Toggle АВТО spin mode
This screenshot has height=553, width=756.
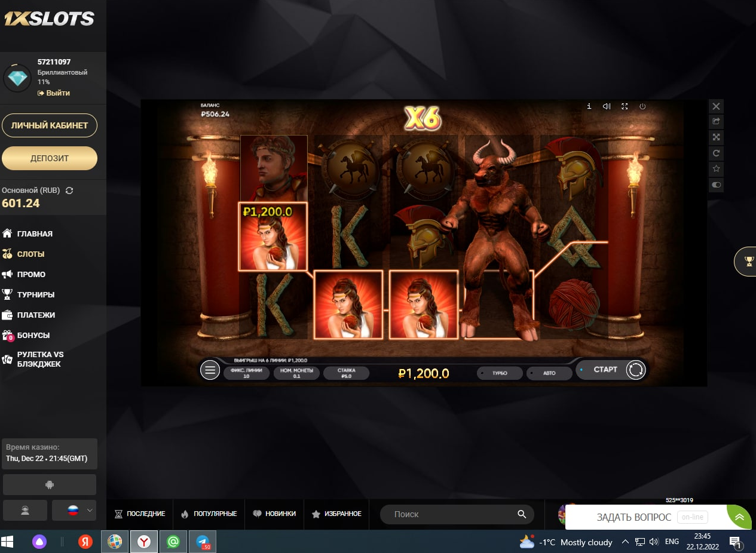coord(549,373)
